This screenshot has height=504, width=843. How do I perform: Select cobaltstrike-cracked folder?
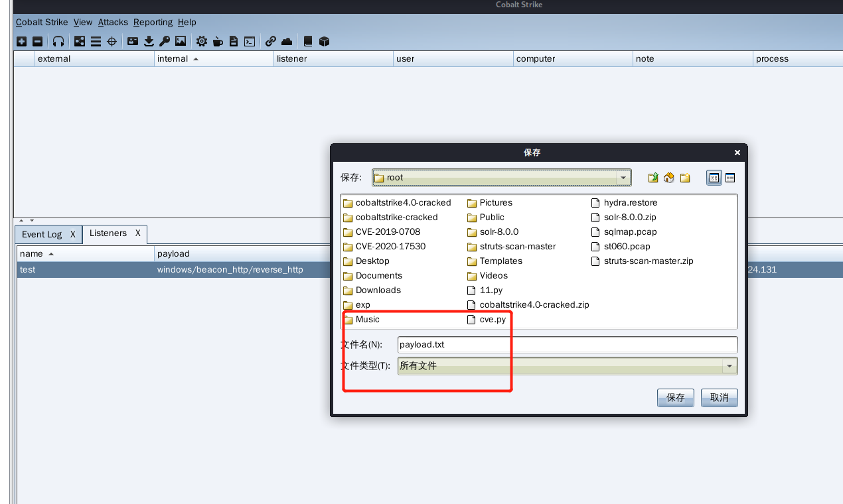(x=390, y=218)
